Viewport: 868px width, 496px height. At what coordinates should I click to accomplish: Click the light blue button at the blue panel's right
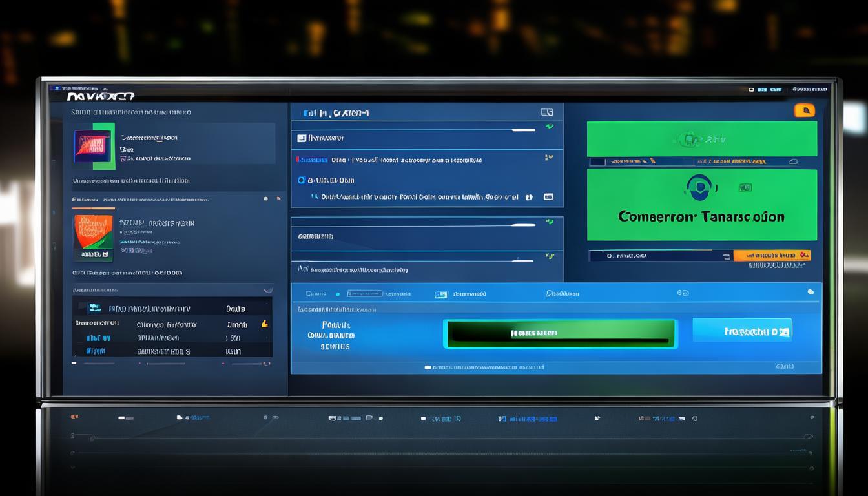click(x=742, y=330)
